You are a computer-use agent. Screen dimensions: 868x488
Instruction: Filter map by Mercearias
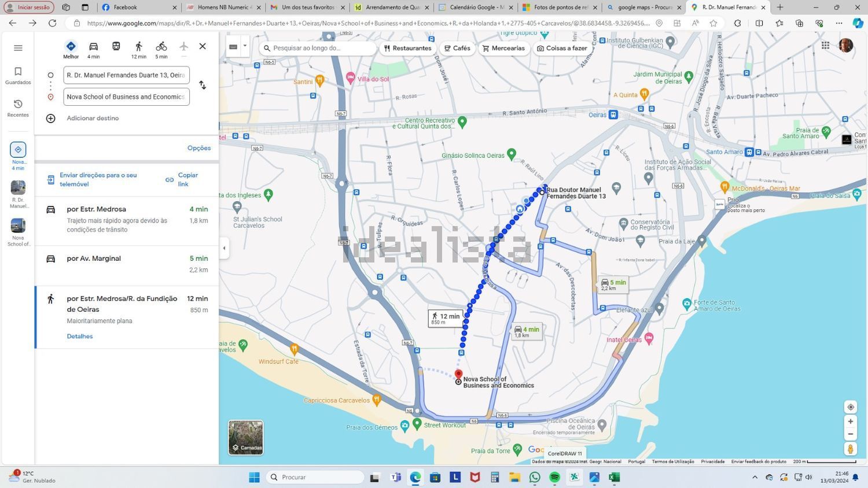click(503, 48)
